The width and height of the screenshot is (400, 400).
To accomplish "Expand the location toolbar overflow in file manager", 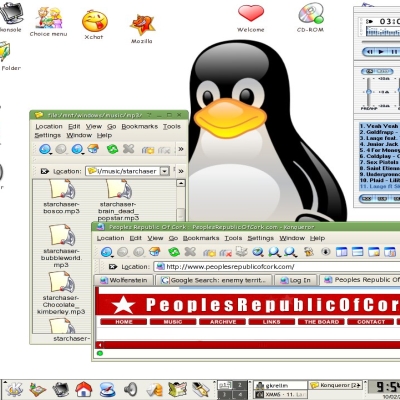I will (181, 171).
